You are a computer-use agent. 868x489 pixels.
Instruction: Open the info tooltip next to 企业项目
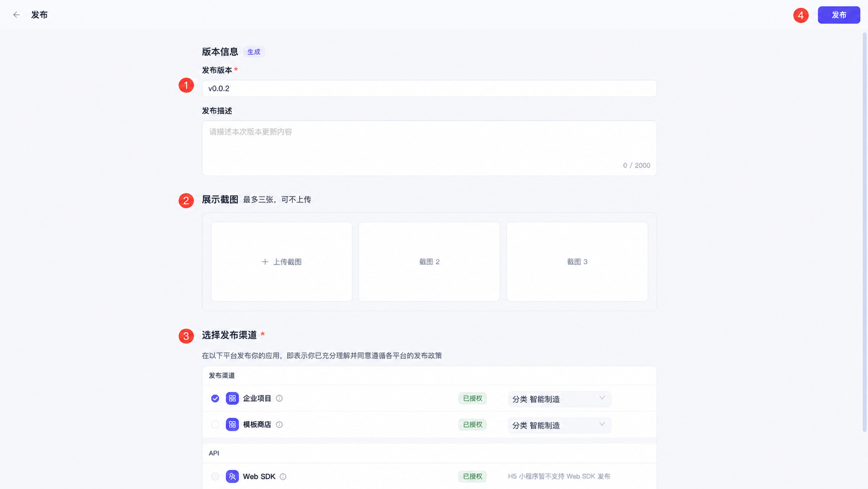[279, 399]
